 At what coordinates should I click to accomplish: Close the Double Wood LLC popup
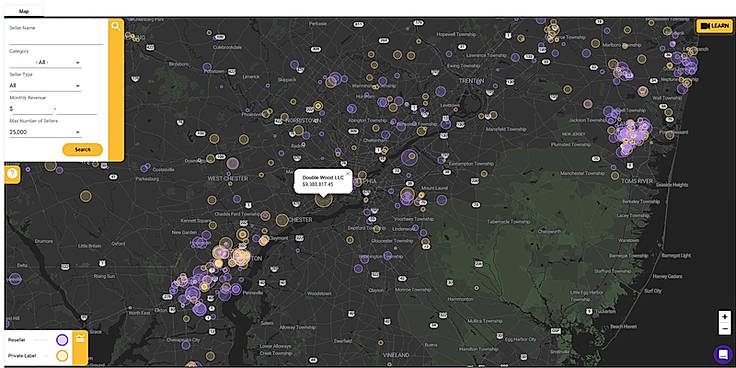348,174
